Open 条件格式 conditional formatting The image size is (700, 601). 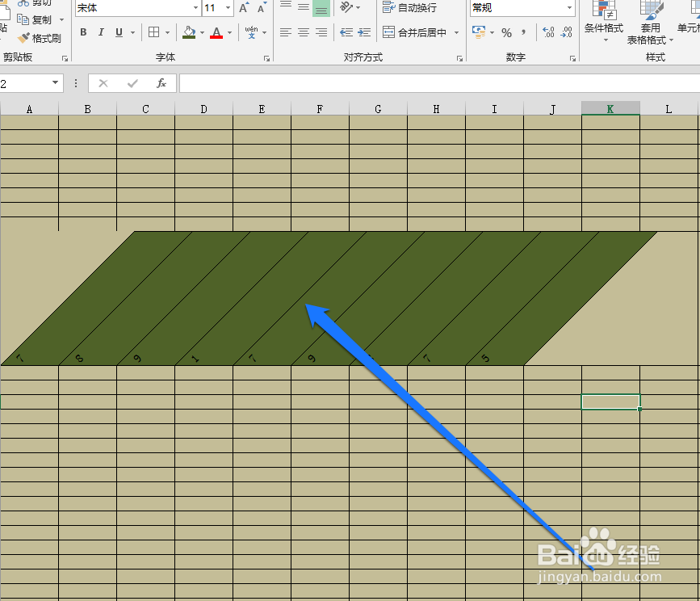tap(604, 22)
